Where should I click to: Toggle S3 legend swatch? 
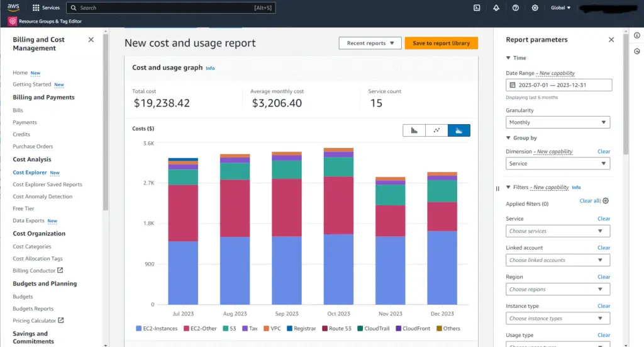click(226, 329)
